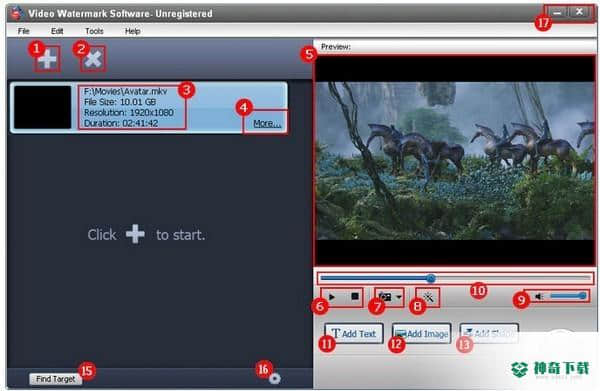Open the File menu
Image resolution: width=600 pixels, height=391 pixels.
point(24,31)
